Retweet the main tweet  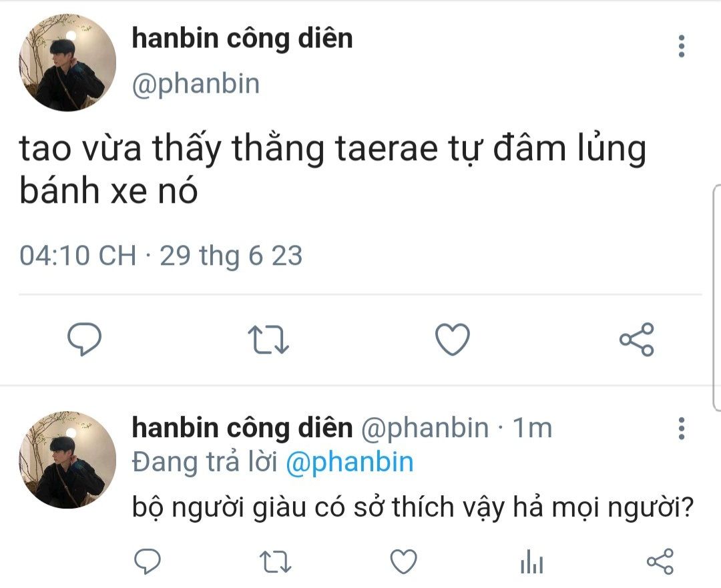268,339
